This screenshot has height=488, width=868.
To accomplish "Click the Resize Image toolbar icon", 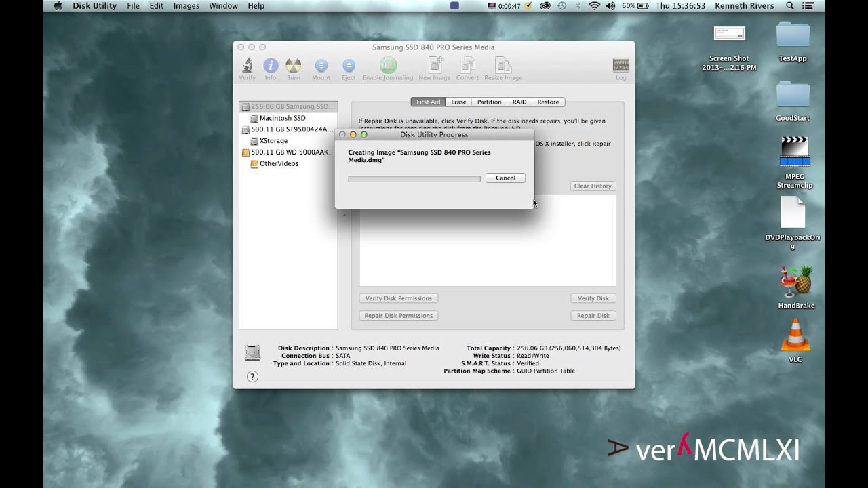I will pos(503,69).
